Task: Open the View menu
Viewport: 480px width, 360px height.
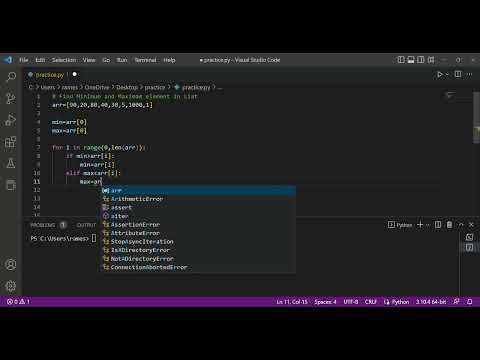Action: pyautogui.click(x=89, y=60)
